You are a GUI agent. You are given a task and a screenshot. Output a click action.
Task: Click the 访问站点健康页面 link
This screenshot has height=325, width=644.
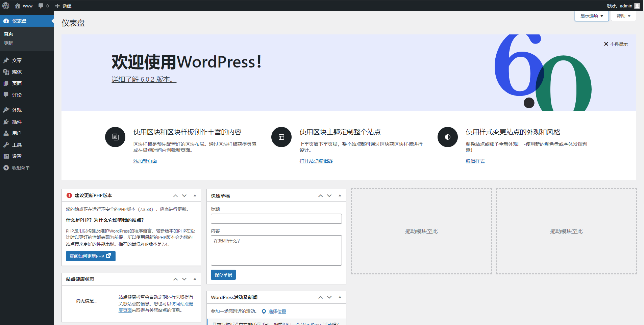[182, 304]
